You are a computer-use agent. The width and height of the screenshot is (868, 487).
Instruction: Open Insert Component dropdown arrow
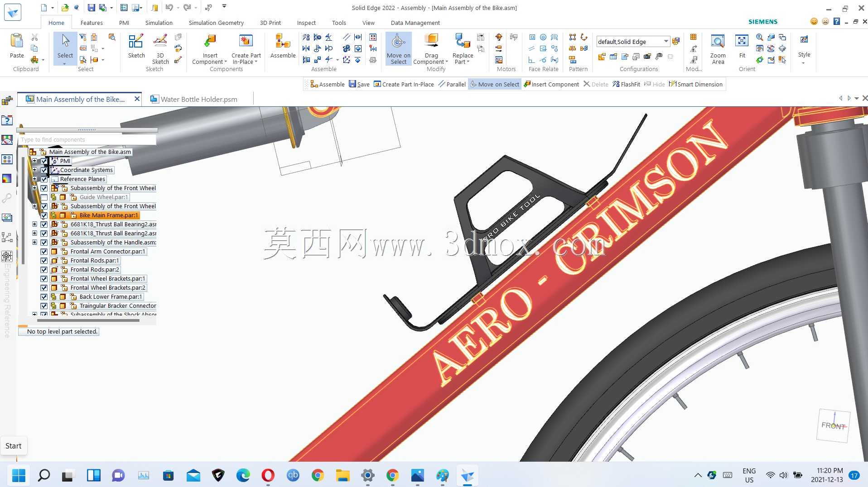click(226, 62)
